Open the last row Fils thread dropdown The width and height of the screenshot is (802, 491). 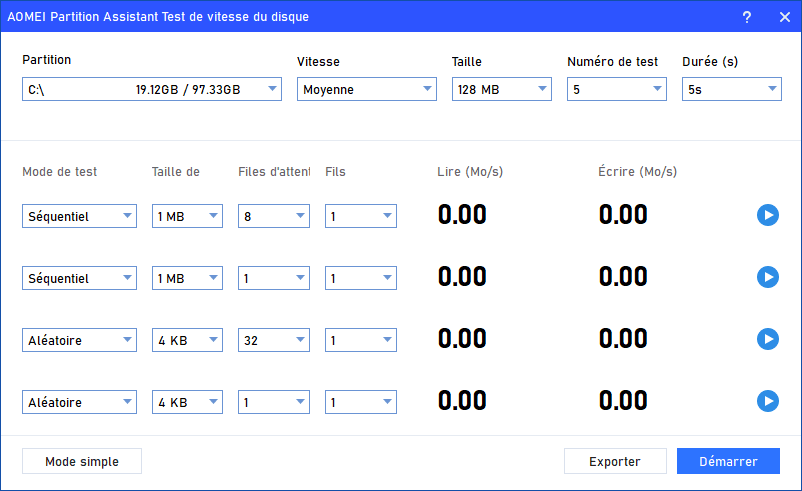[360, 402]
